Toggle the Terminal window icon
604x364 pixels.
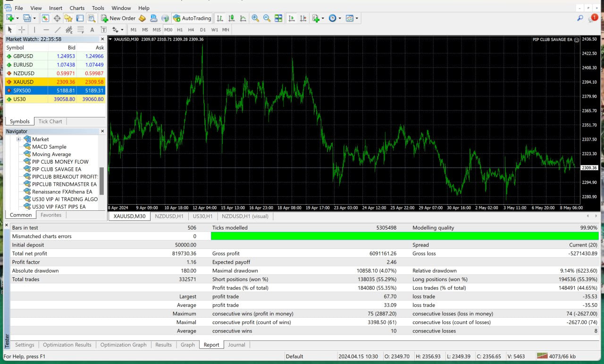coord(80,18)
